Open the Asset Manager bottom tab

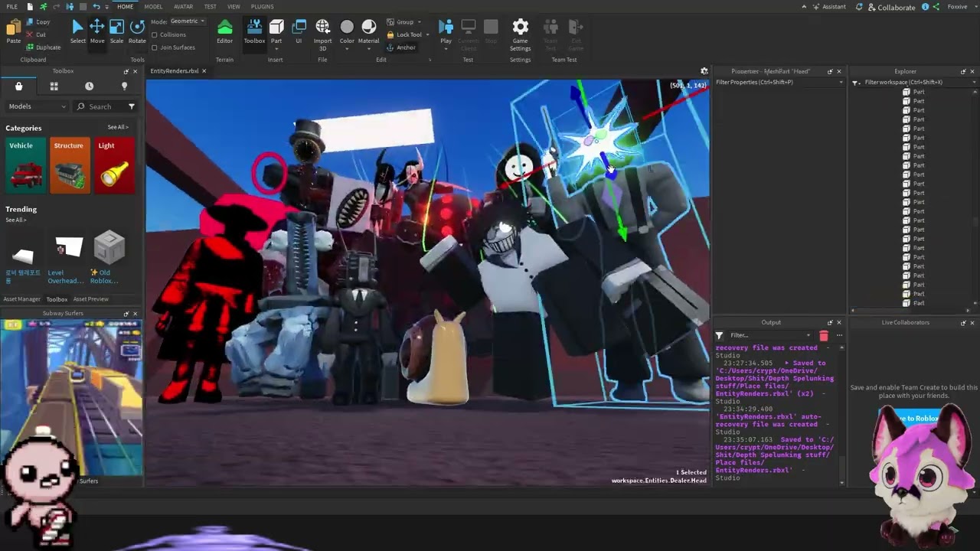(x=21, y=299)
